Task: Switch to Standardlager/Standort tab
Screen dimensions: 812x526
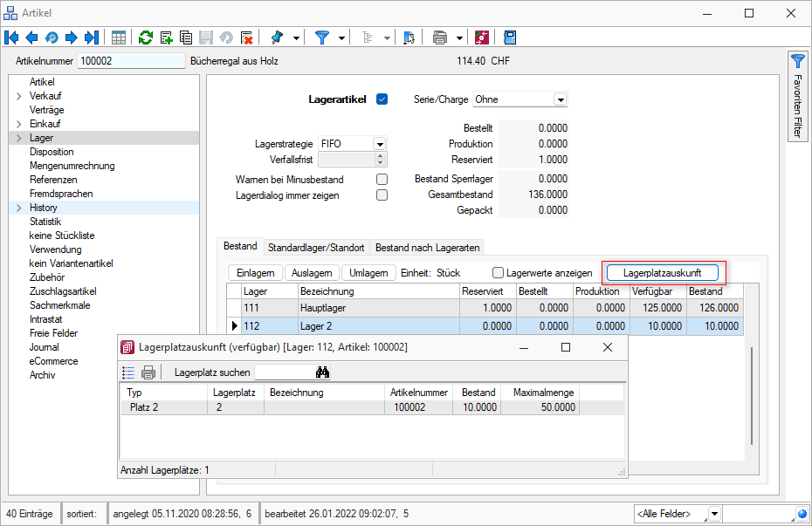Action: click(315, 248)
